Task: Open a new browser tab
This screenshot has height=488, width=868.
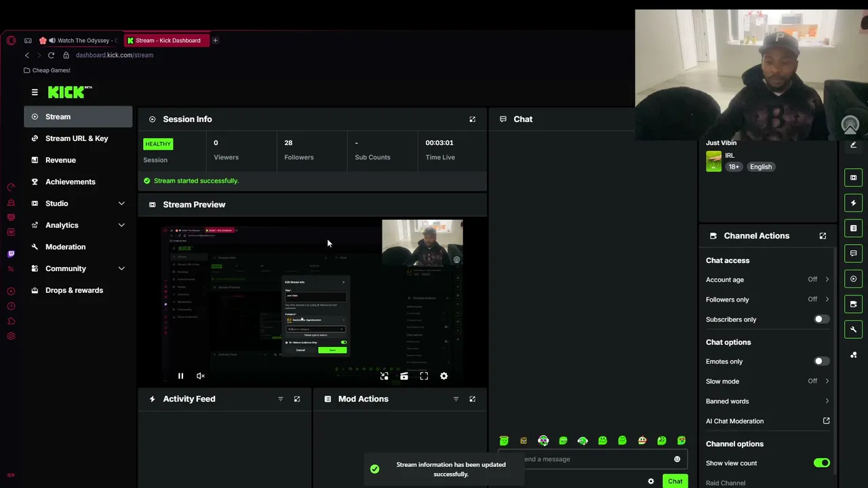Action: click(x=215, y=41)
